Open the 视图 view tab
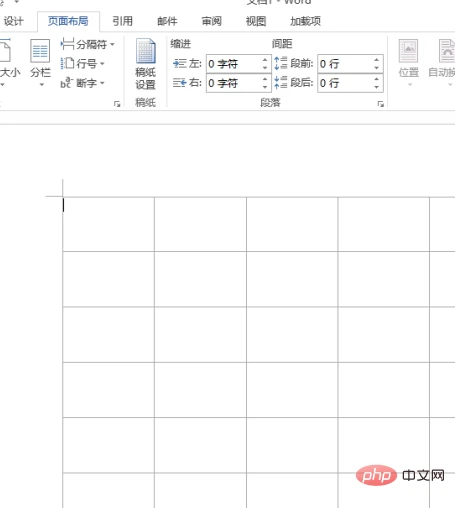The width and height of the screenshot is (455, 508). tap(256, 21)
